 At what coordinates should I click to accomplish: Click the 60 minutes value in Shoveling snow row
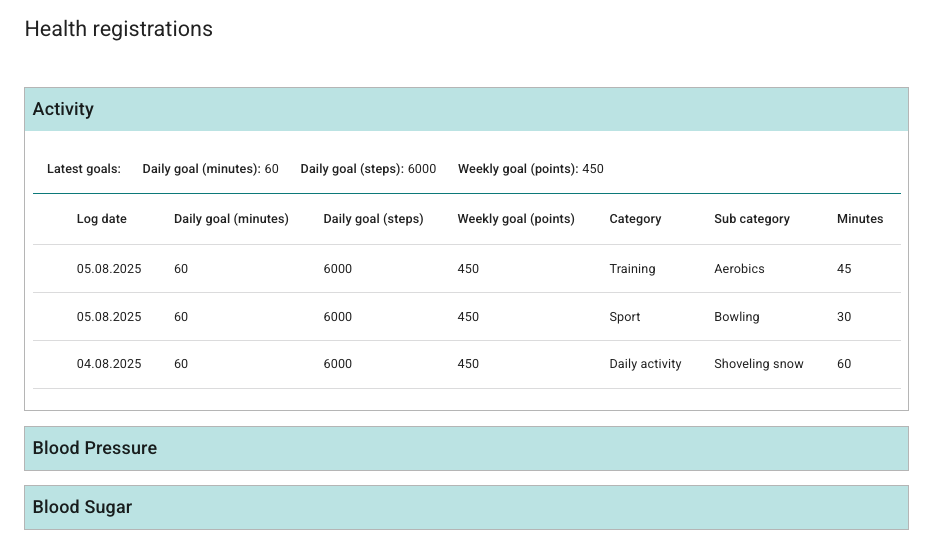[x=844, y=364]
